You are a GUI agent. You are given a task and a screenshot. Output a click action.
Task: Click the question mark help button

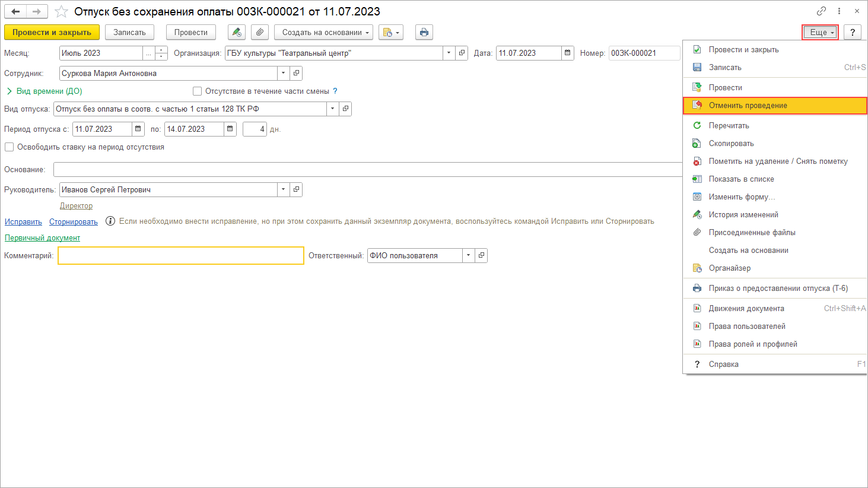853,32
